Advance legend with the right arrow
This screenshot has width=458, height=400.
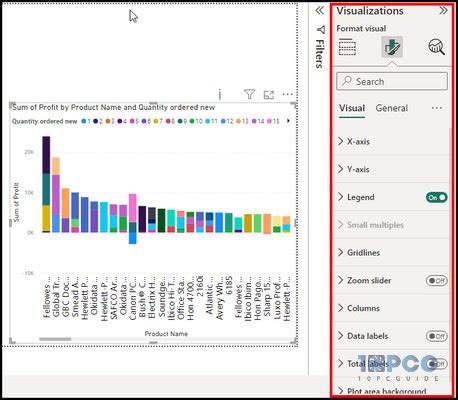[x=288, y=121]
